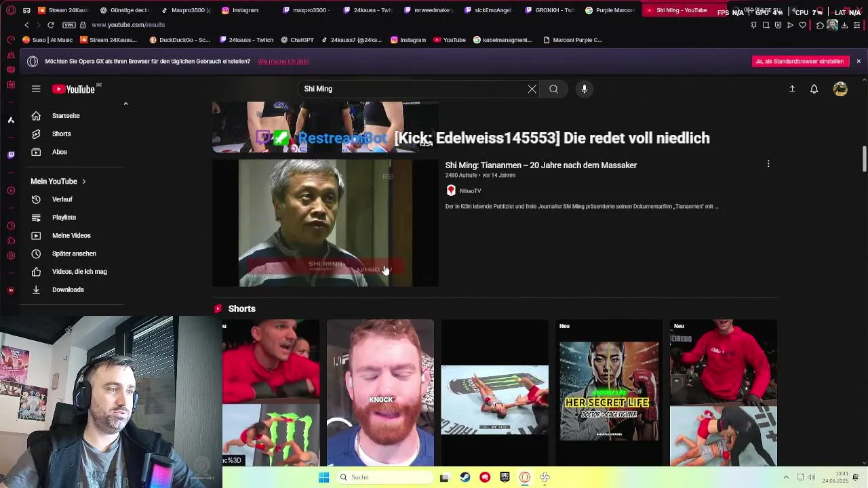Open three-dot menu for Tiananmen video
The width and height of the screenshot is (868, 488).
coord(768,164)
